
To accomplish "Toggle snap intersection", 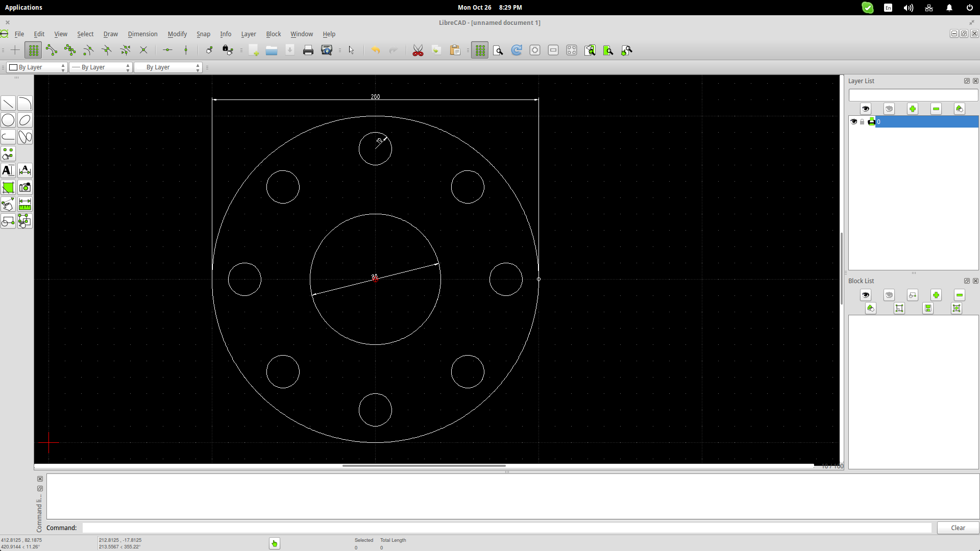I will coord(143,50).
